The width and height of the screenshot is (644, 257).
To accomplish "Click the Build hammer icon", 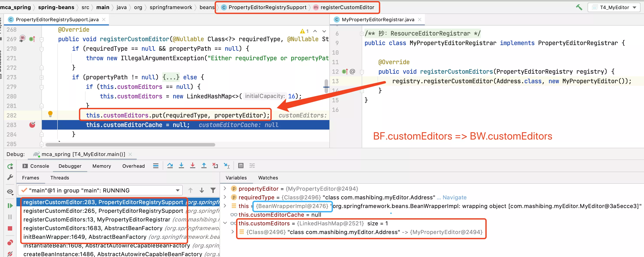I will [x=579, y=7].
